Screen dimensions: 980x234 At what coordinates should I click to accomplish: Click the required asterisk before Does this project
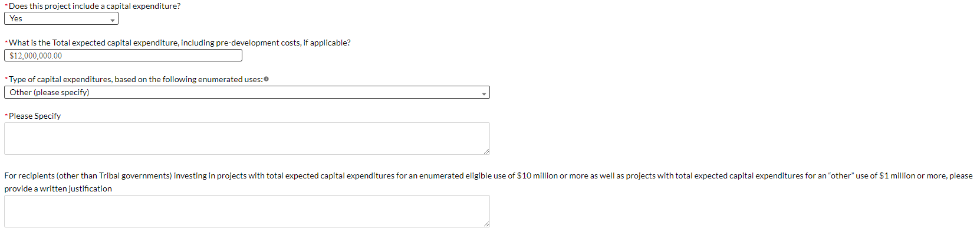pyautogui.click(x=6, y=5)
